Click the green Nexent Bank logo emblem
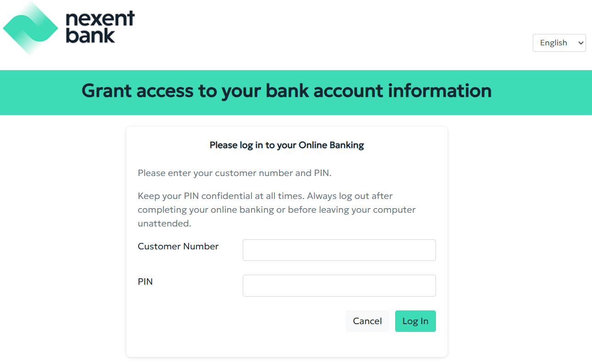The height and width of the screenshot is (364, 592). [x=30, y=28]
